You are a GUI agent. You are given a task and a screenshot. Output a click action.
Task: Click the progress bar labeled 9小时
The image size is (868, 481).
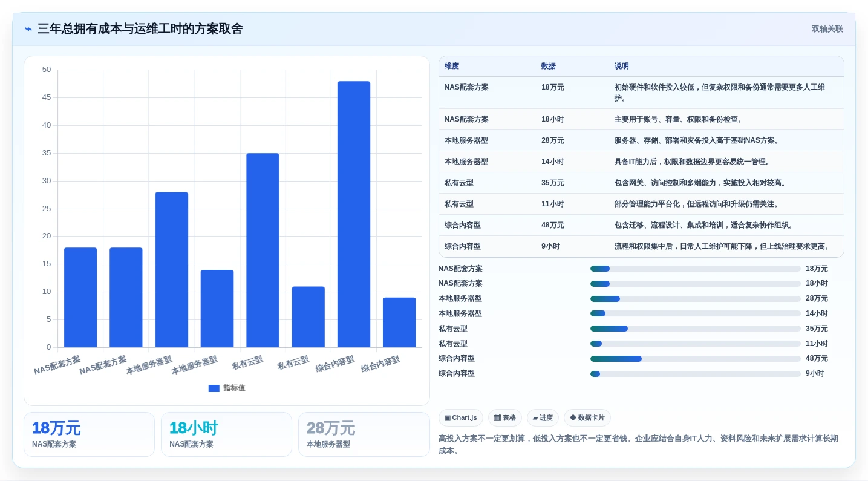click(x=696, y=374)
